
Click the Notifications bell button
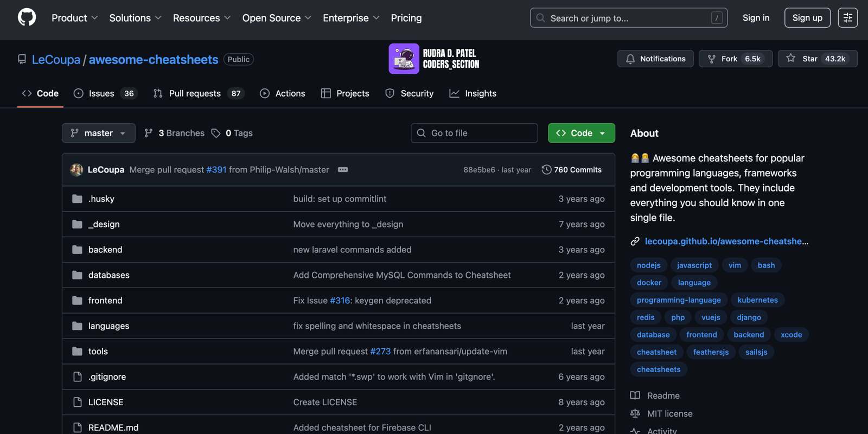coord(655,59)
